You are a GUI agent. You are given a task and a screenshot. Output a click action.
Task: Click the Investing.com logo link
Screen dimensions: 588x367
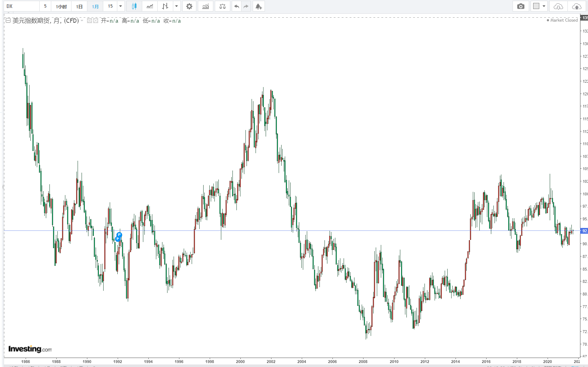30,349
